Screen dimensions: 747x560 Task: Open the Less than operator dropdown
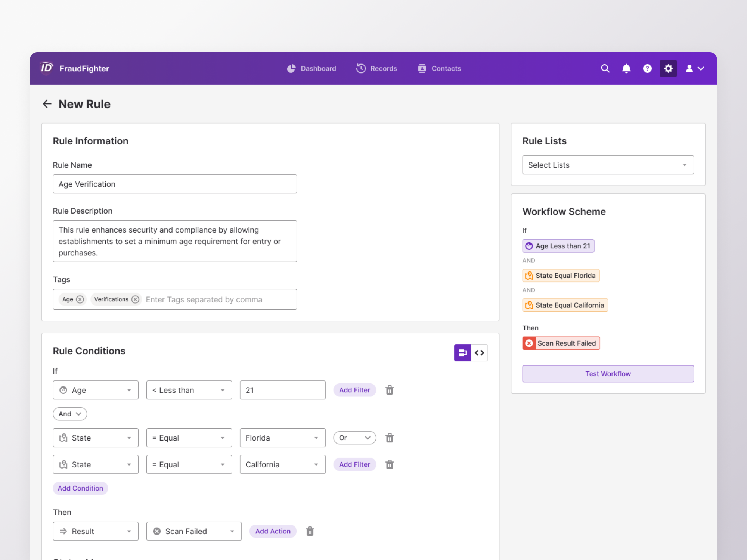click(189, 390)
